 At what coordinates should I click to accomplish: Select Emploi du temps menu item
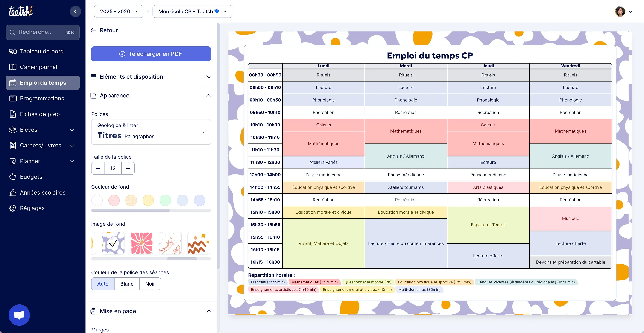coord(43,83)
